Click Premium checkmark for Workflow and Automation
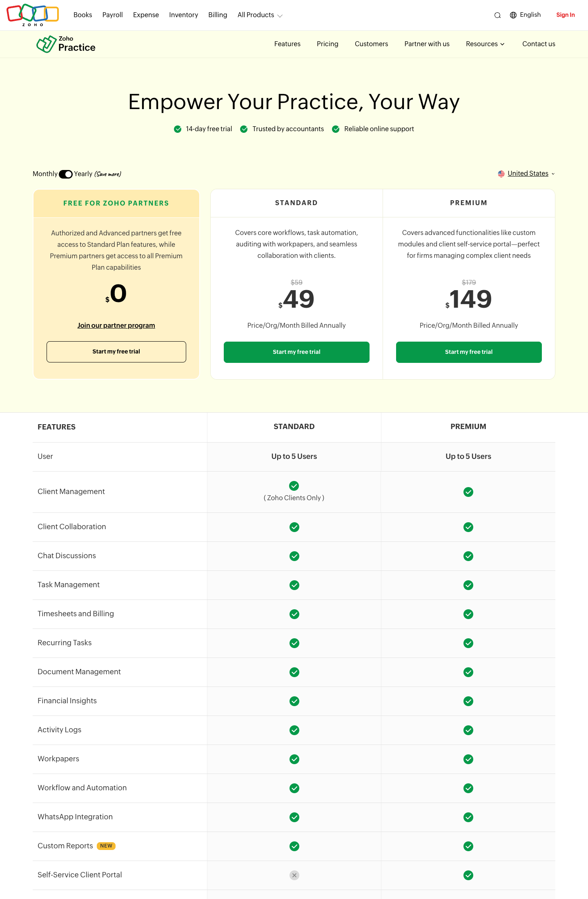The image size is (588, 899). tap(468, 788)
